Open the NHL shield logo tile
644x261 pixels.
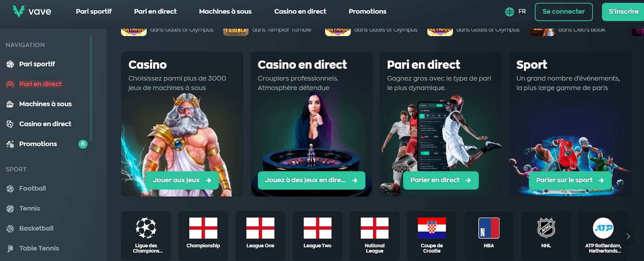pos(546,228)
